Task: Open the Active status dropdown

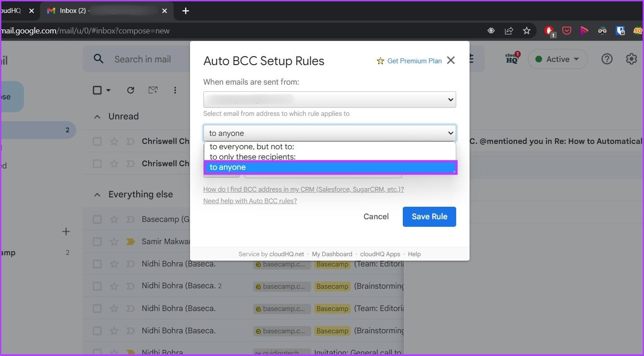Action: pos(558,59)
